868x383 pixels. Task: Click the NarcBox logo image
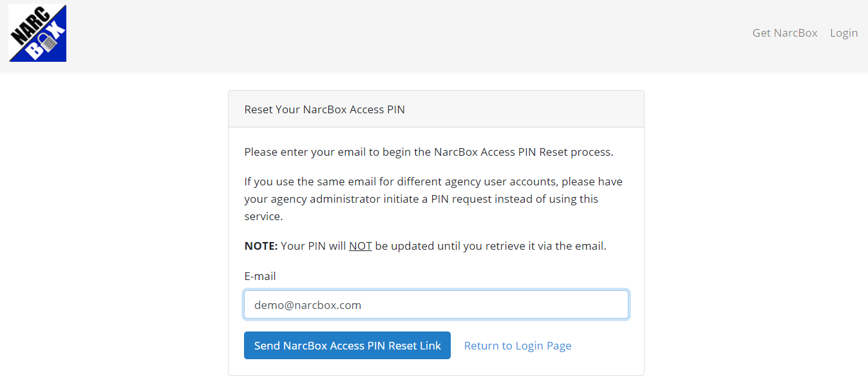tap(37, 33)
